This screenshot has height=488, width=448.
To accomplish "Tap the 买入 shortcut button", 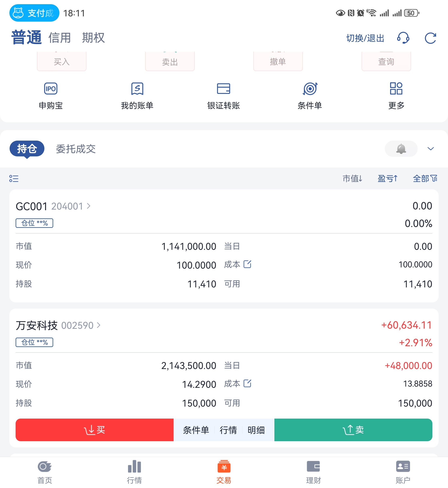I will [x=62, y=61].
